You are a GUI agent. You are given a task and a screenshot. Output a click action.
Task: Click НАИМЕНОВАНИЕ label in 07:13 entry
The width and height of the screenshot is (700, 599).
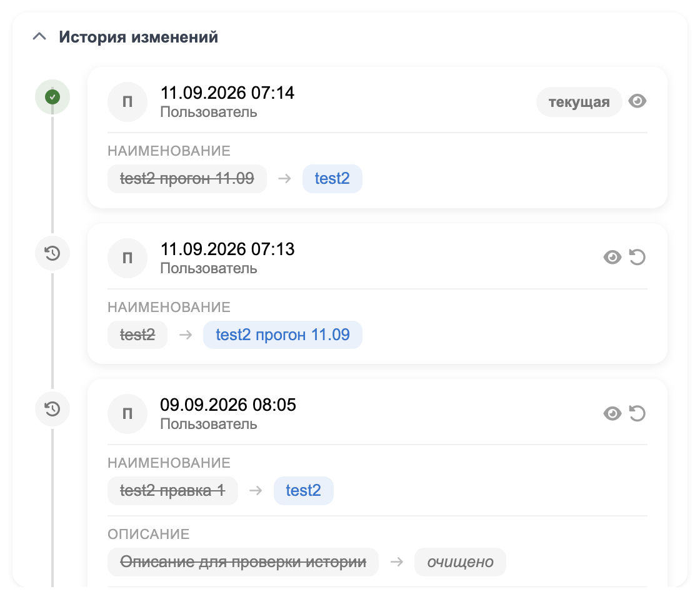point(169,307)
